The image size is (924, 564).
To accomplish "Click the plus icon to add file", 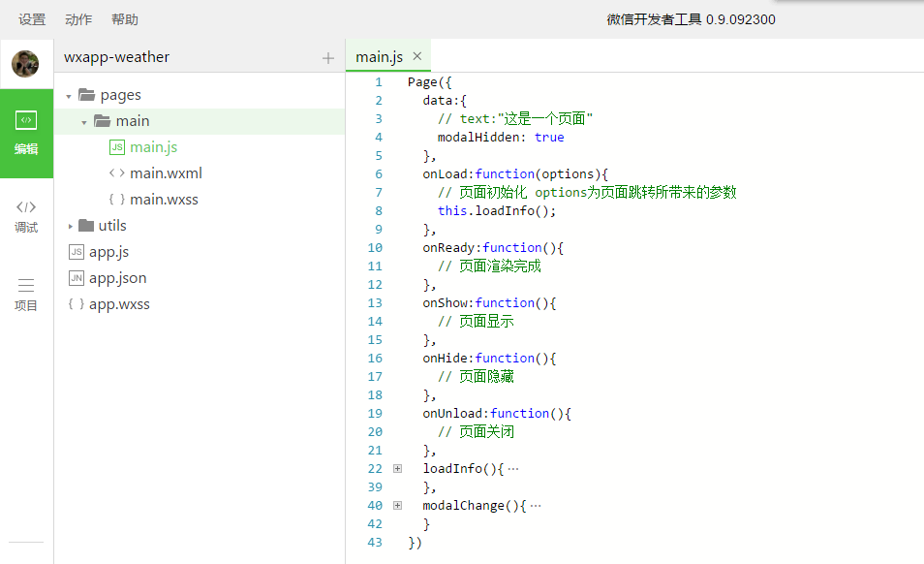I will (x=328, y=58).
